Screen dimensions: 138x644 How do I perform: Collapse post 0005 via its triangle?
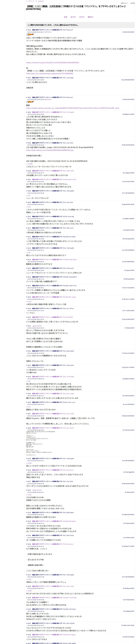tap(27, 143)
